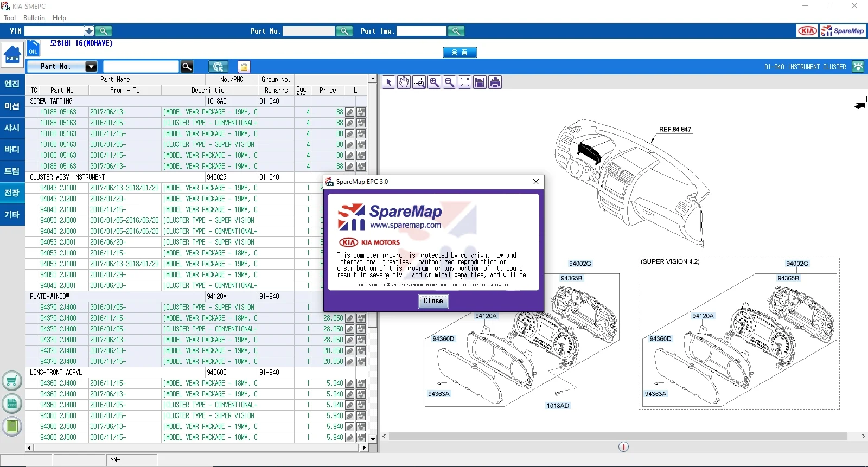Open the green code icon
The width and height of the screenshot is (868, 467).
tap(12, 404)
